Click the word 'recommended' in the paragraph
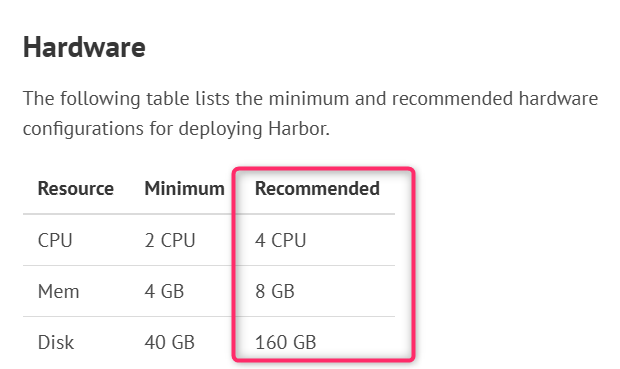Screen dimensions: 620x369 [452, 98]
